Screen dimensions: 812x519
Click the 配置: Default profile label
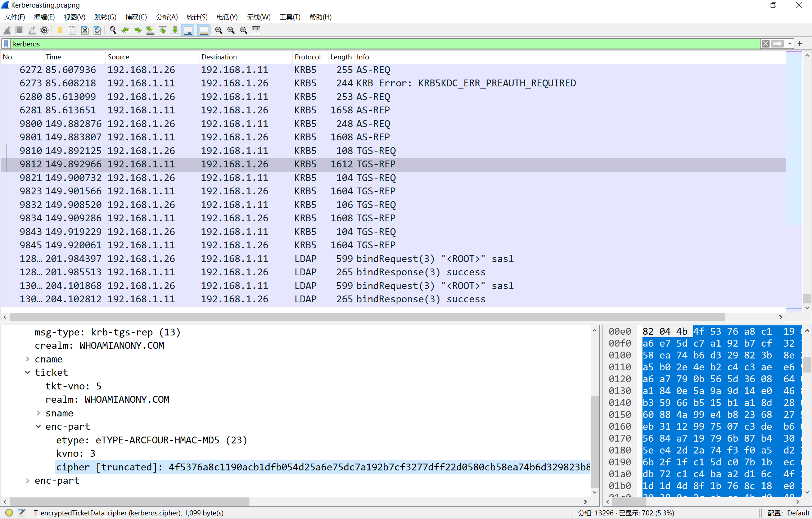coord(788,513)
